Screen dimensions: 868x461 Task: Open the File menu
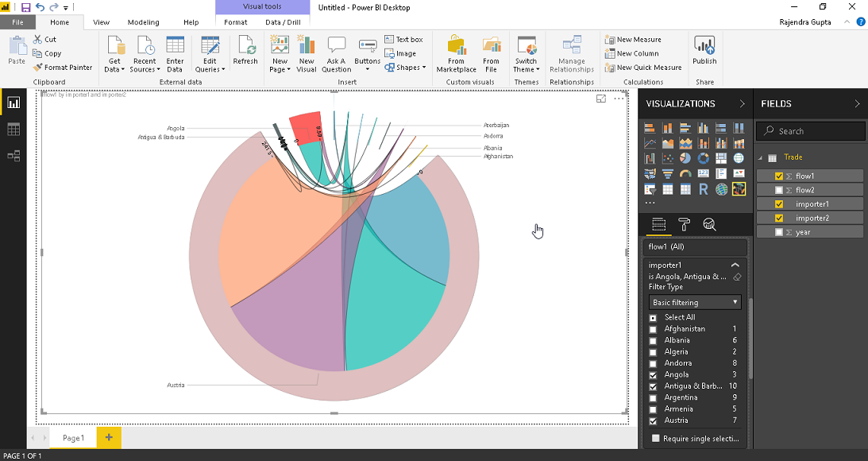[17, 22]
